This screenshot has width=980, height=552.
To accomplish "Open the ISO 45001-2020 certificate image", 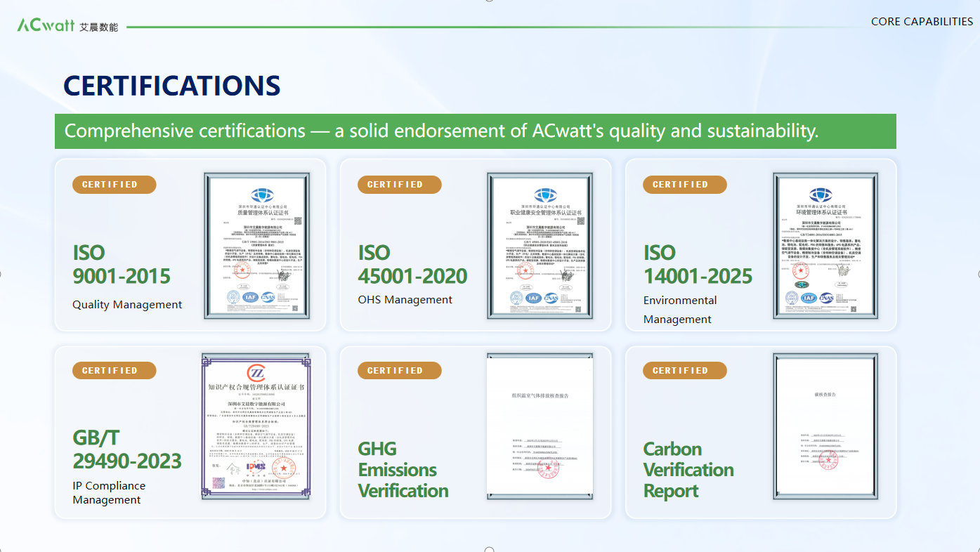I will [540, 246].
